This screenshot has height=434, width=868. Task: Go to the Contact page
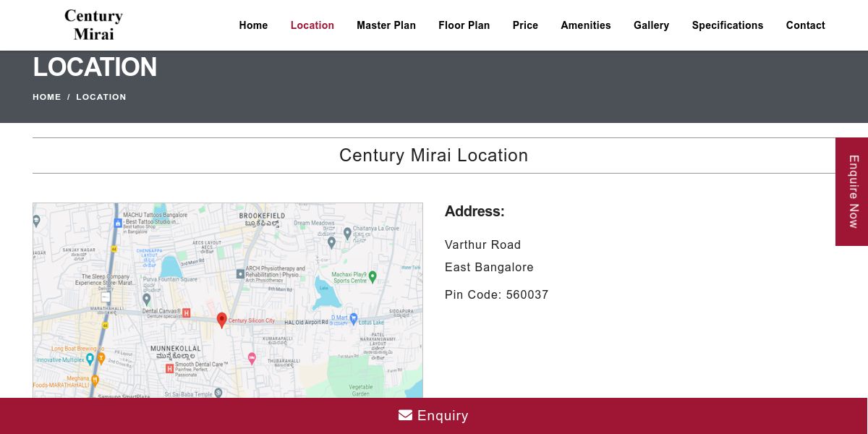pyautogui.click(x=806, y=25)
